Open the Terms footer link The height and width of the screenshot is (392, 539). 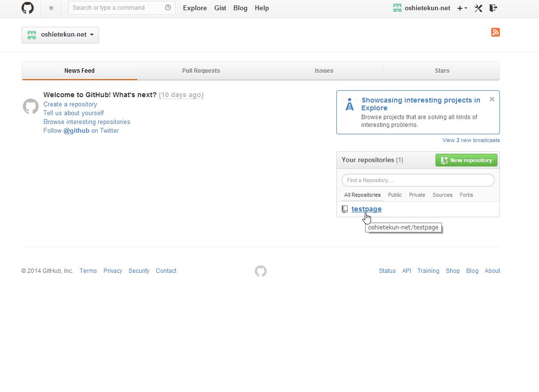[x=88, y=271]
